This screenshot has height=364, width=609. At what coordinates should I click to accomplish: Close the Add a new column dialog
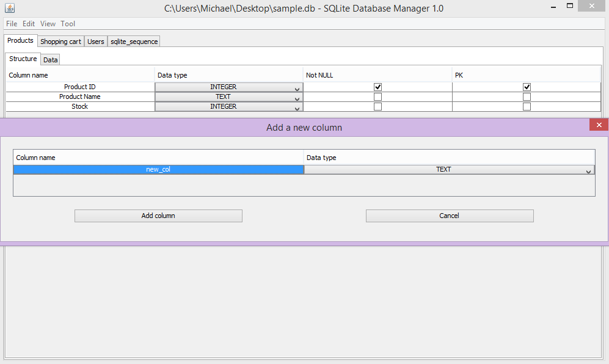pos(599,125)
